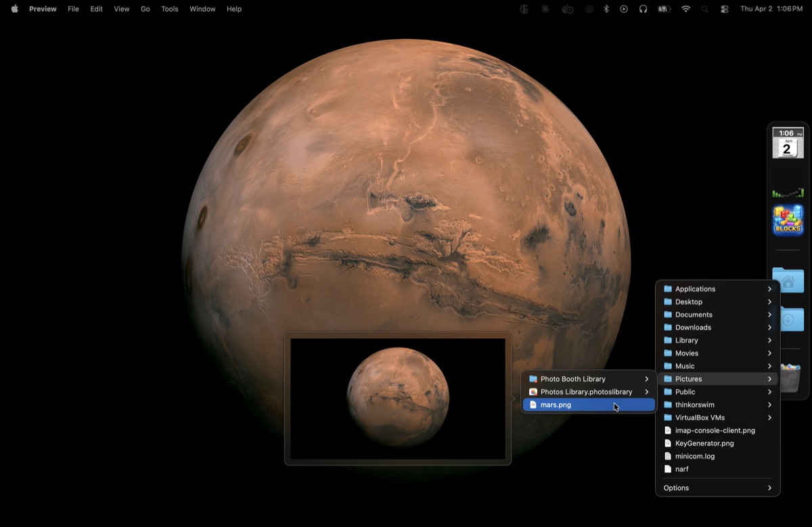Click the circled play icon in menu bar
The width and height of the screenshot is (812, 527).
(x=624, y=9)
